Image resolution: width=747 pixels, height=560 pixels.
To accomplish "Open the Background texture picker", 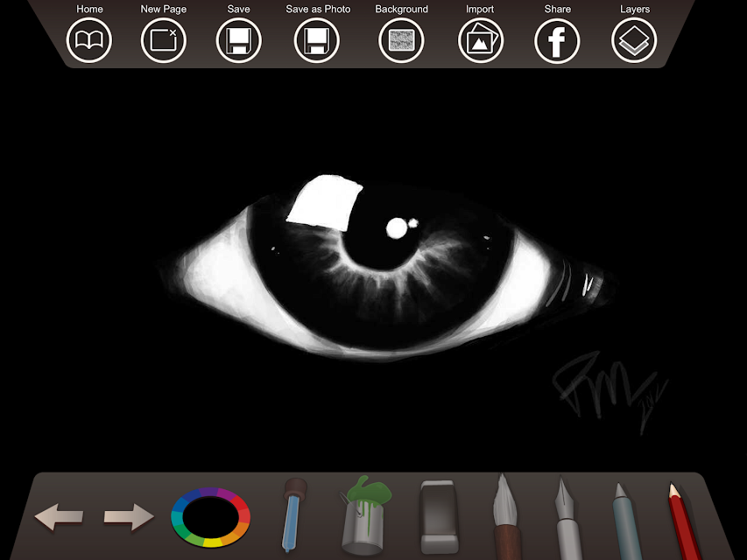I will pyautogui.click(x=401, y=40).
